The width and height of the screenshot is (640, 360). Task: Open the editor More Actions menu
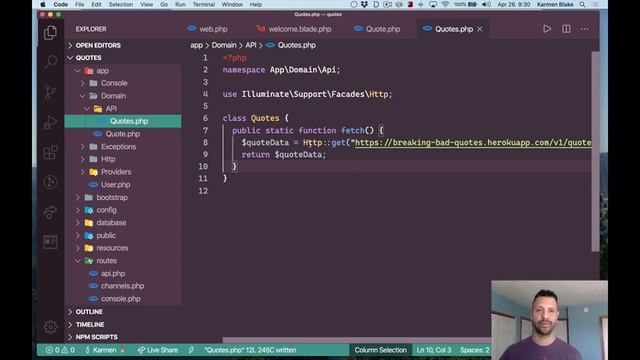(x=584, y=29)
